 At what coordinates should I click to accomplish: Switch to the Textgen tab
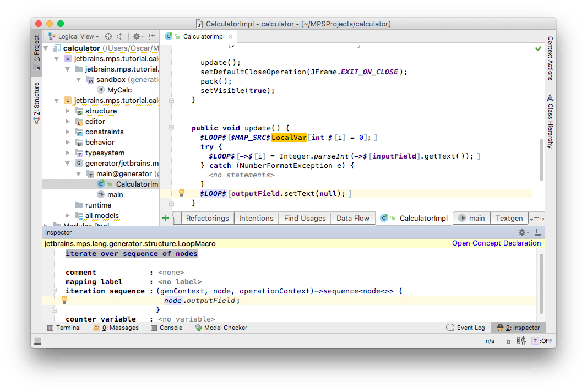[x=508, y=218]
